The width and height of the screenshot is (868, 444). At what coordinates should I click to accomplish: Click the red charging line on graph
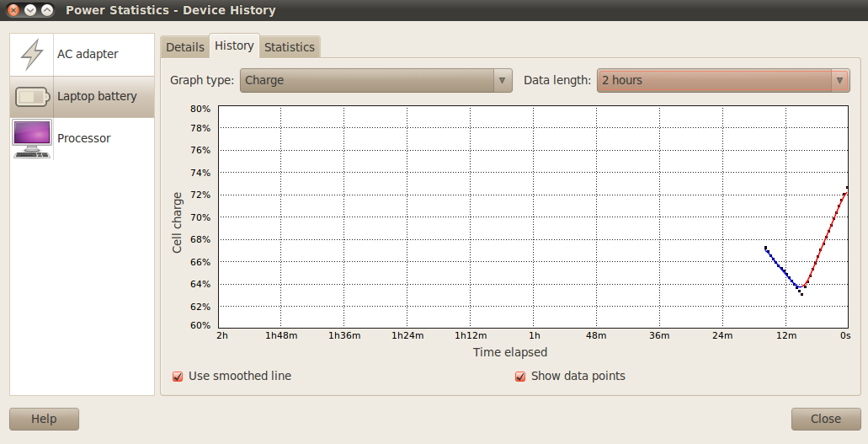point(825,239)
